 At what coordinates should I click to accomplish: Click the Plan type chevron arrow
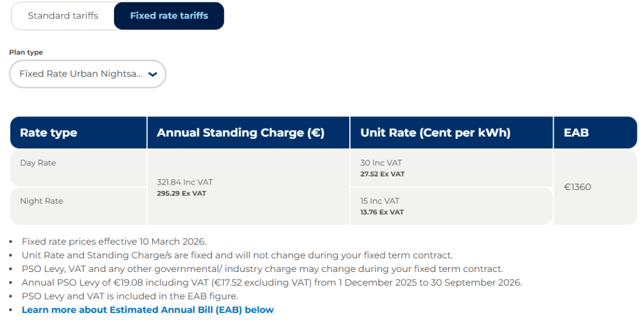point(153,74)
